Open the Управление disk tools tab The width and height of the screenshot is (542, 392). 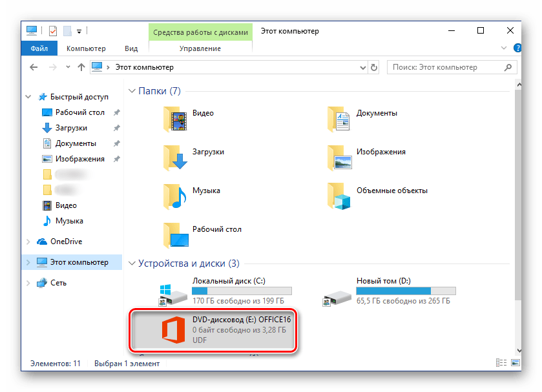point(200,48)
